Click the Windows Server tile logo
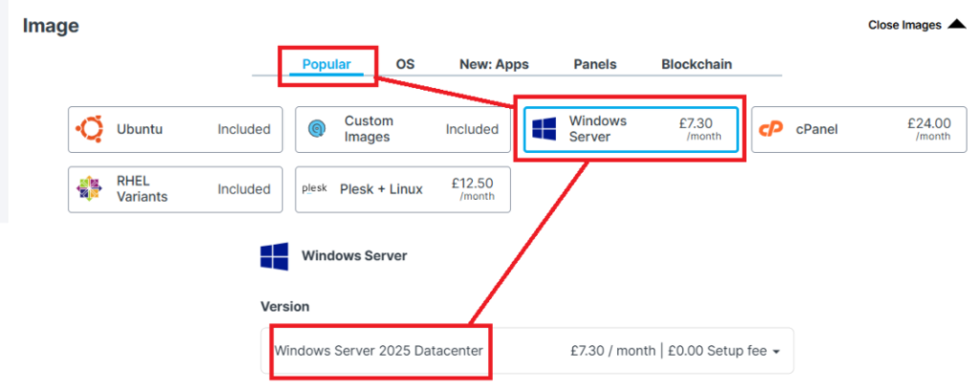This screenshot has height=391, width=980. click(x=545, y=129)
